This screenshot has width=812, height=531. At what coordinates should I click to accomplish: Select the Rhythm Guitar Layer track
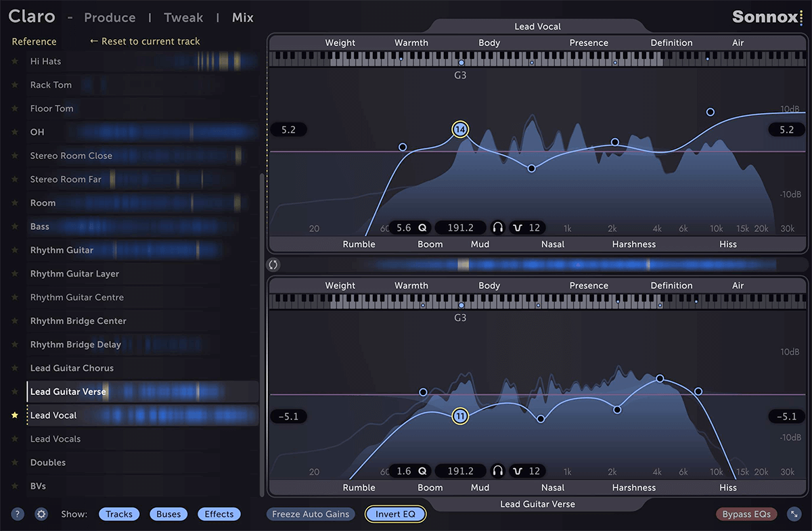pyautogui.click(x=143, y=274)
